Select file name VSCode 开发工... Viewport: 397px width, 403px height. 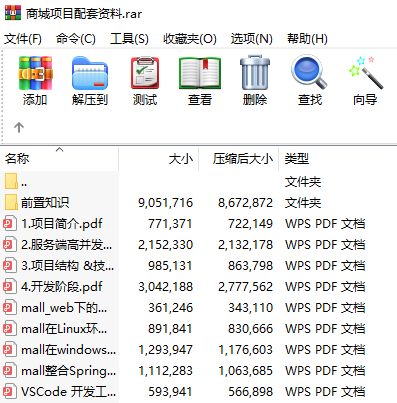click(69, 392)
